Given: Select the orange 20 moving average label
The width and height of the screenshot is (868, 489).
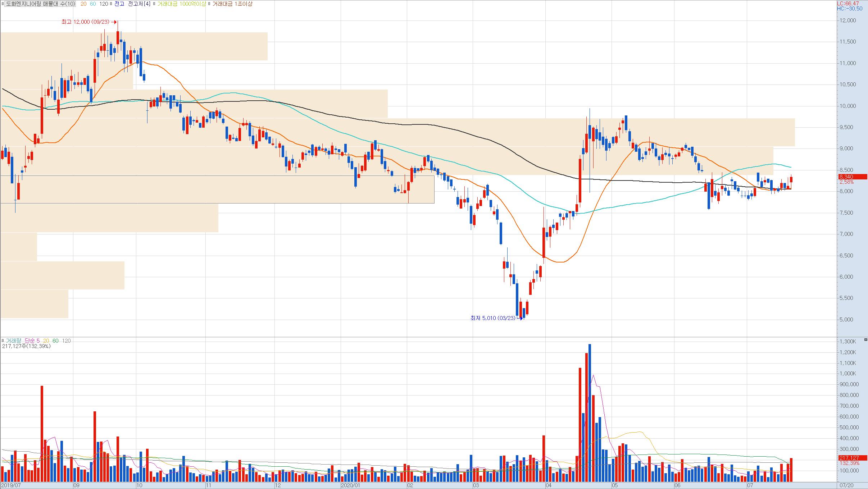Looking at the screenshot, I should 83,4.
